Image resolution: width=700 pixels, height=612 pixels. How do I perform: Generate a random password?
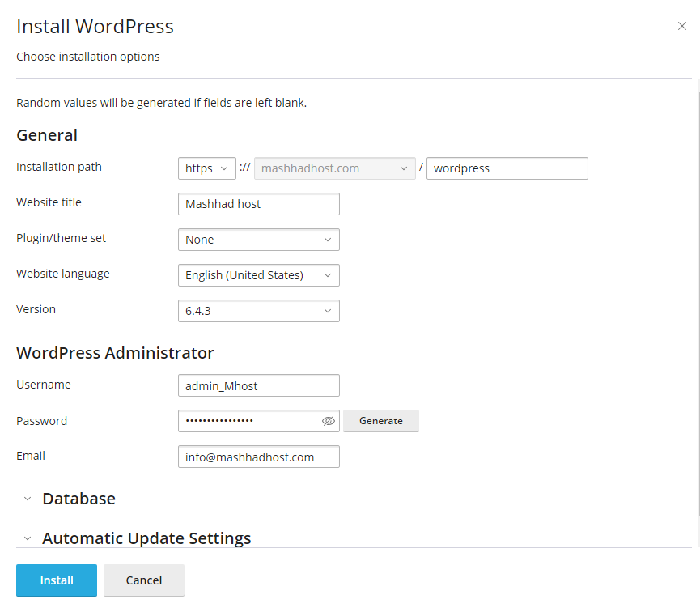click(x=380, y=421)
